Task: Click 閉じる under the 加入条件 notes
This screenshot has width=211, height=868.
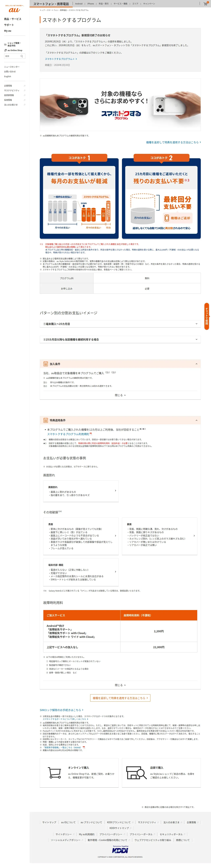Action: (120, 395)
